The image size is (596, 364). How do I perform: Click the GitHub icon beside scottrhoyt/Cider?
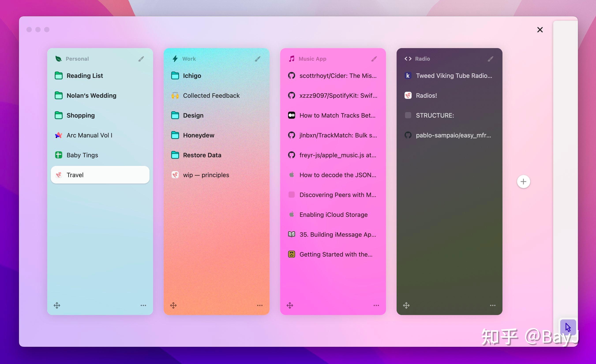(292, 75)
